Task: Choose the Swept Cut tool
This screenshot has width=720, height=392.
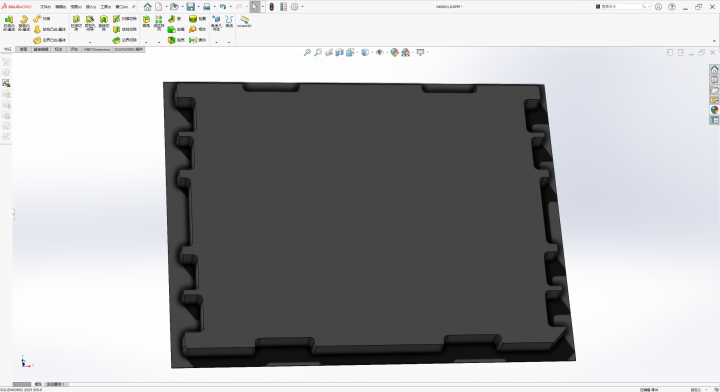Action: click(x=125, y=18)
